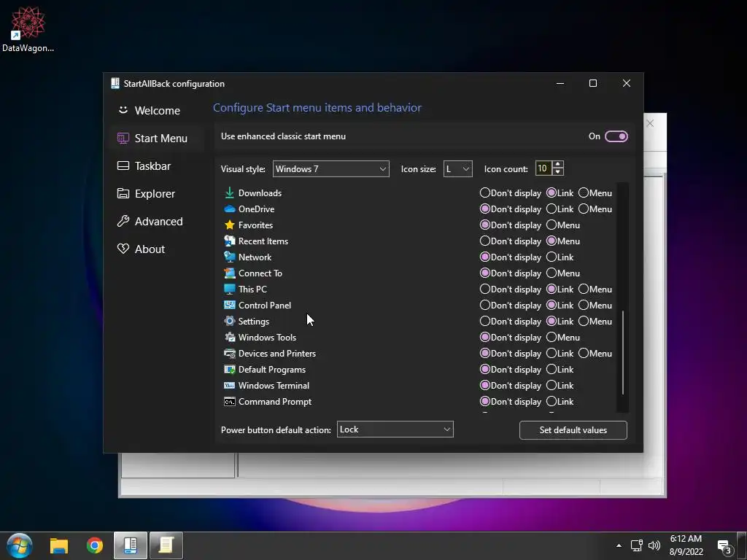Increase icon count with up arrow
747x560 pixels.
click(x=558, y=164)
